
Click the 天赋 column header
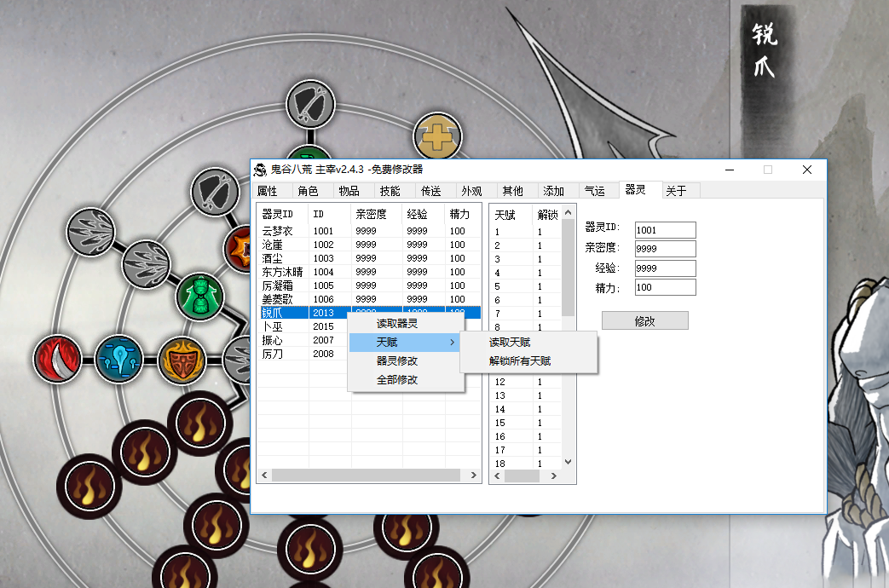(x=511, y=215)
